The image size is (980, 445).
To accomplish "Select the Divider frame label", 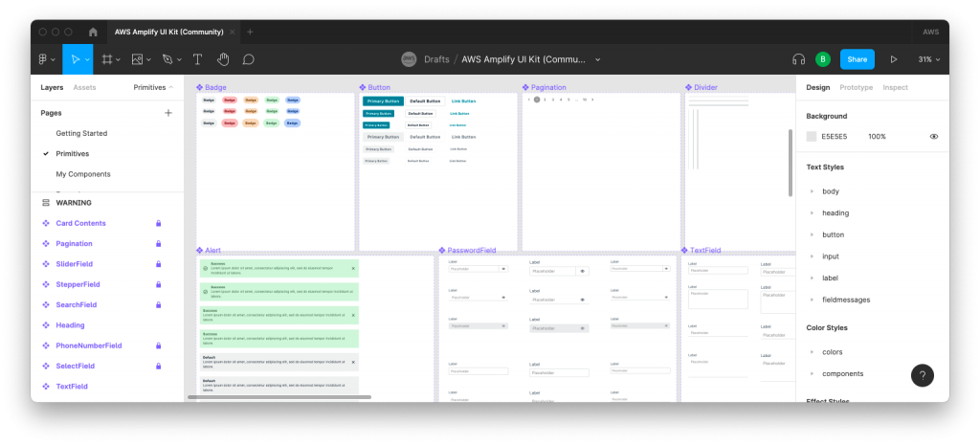I will click(705, 87).
